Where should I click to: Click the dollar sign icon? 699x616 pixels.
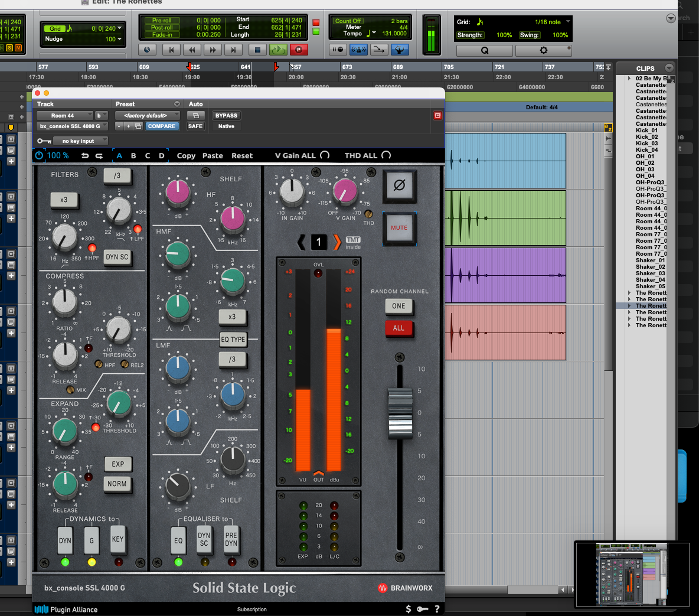point(409,609)
